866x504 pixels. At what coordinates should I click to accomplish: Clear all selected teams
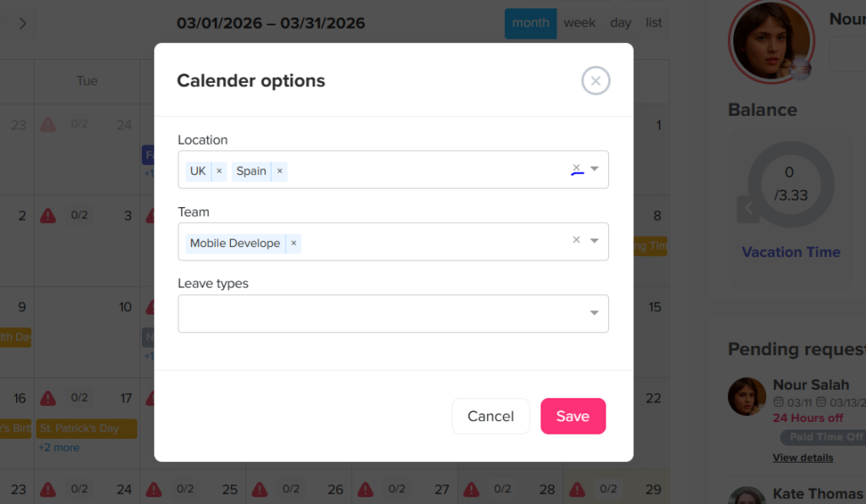(x=577, y=240)
